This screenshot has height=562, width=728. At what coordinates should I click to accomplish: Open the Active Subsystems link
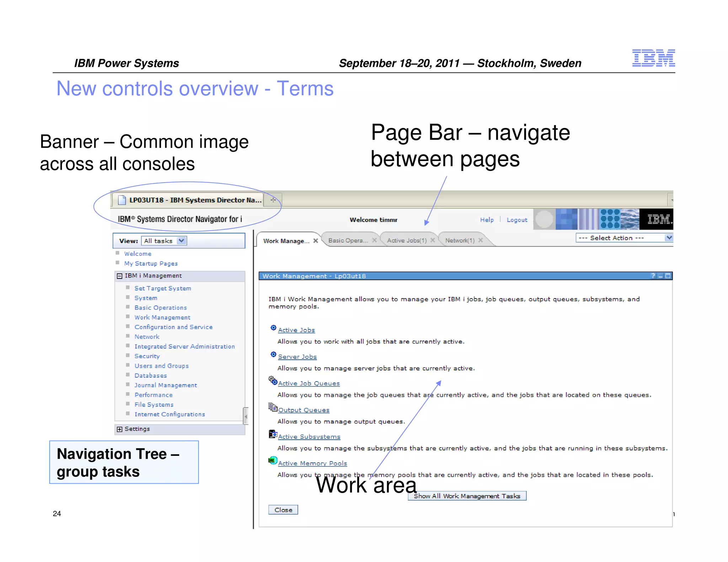point(309,437)
